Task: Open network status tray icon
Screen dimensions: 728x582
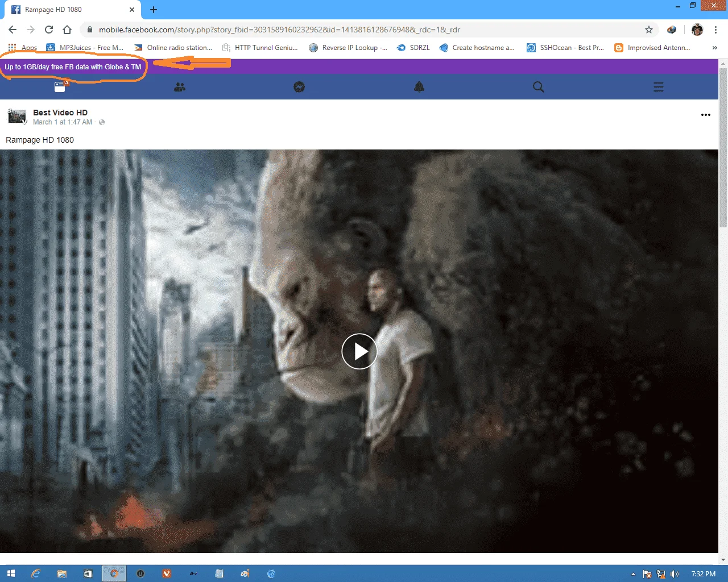Action: [661, 574]
